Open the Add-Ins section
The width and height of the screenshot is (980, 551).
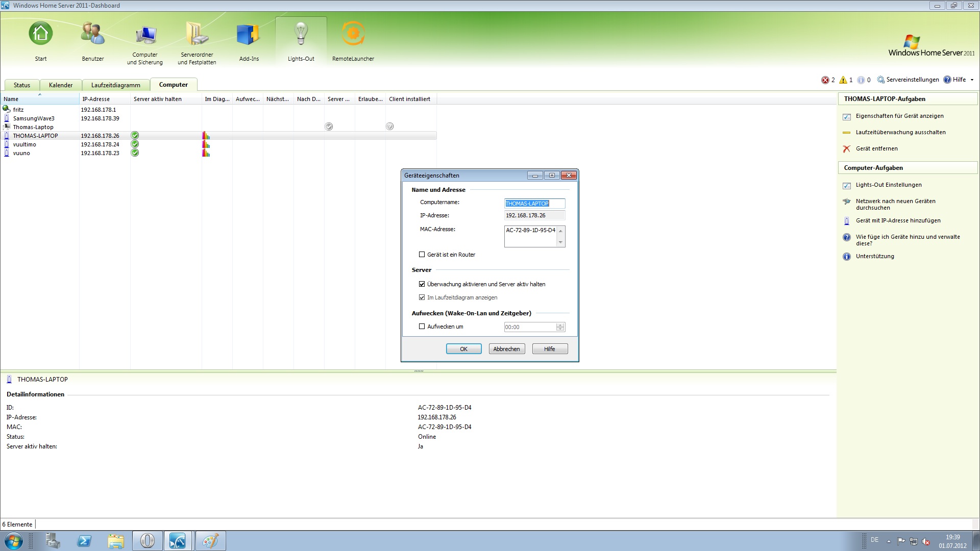coord(249,40)
